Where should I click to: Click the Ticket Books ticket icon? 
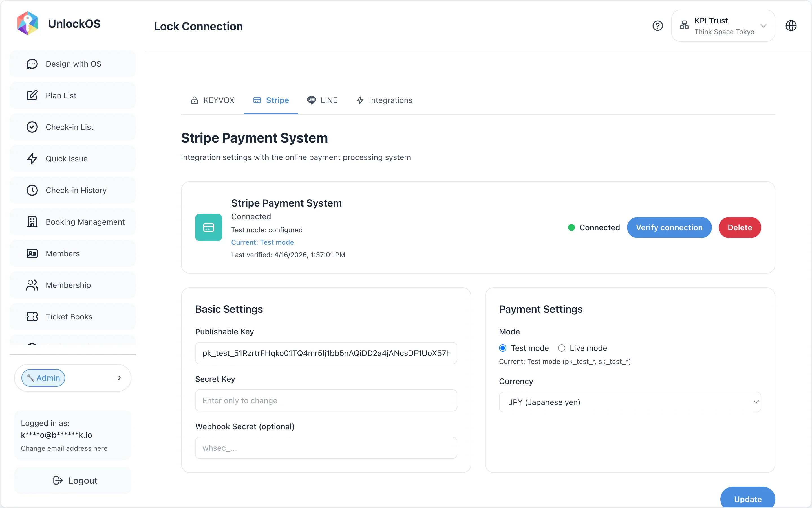click(32, 316)
